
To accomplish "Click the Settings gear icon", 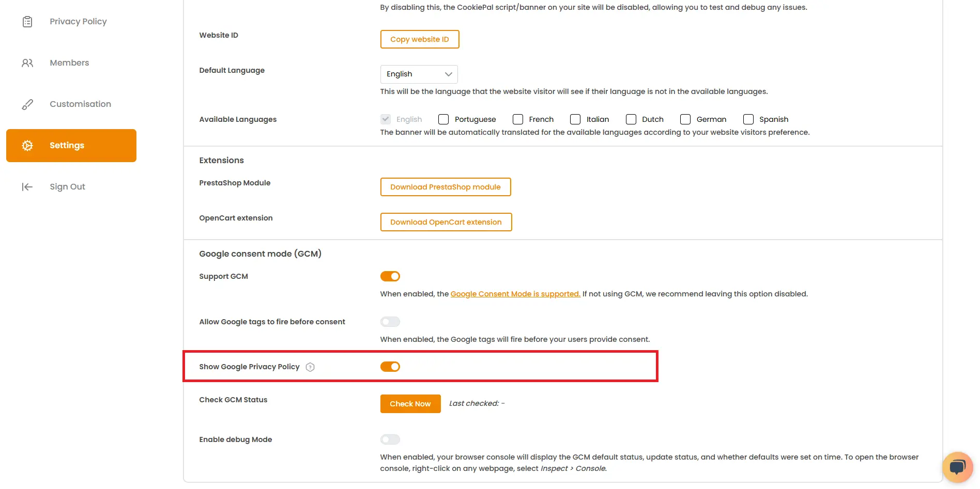I will [27, 145].
